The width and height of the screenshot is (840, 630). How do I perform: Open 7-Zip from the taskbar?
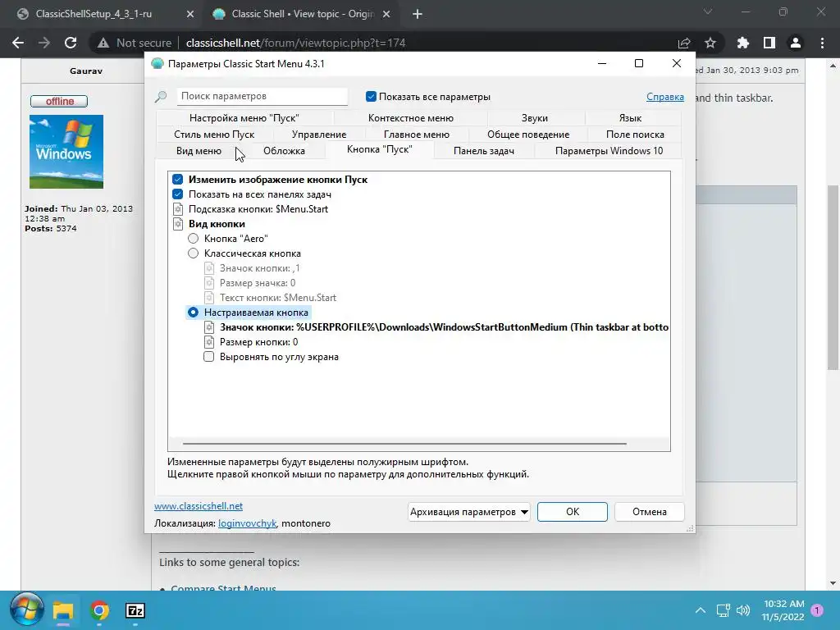(x=135, y=610)
